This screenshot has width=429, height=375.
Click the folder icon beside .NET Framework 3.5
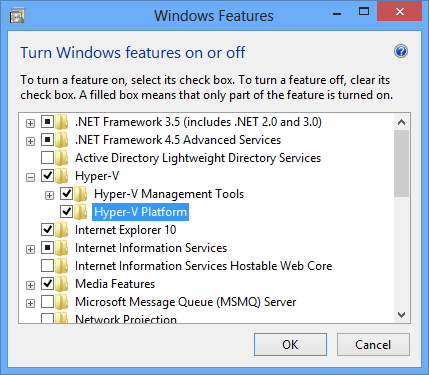coord(62,122)
